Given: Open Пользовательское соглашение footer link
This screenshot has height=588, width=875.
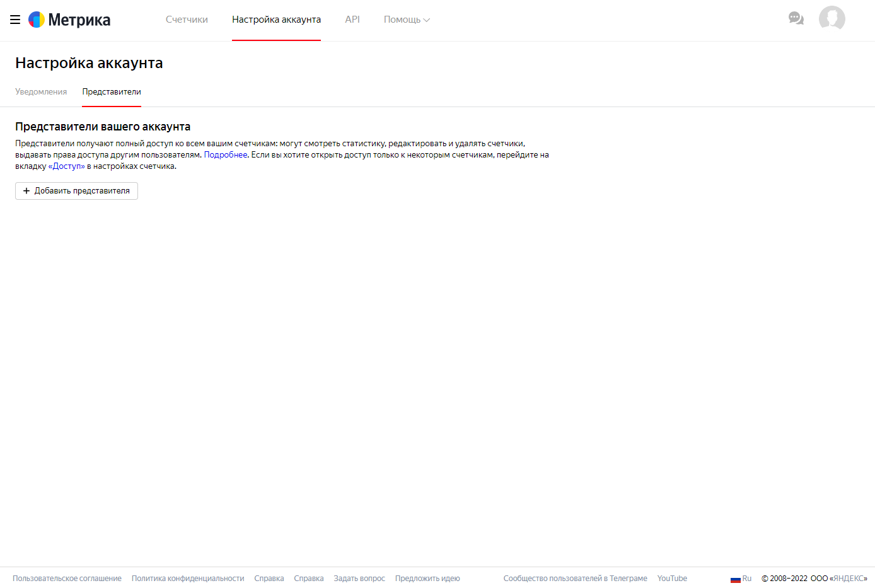Looking at the screenshot, I should [x=67, y=579].
